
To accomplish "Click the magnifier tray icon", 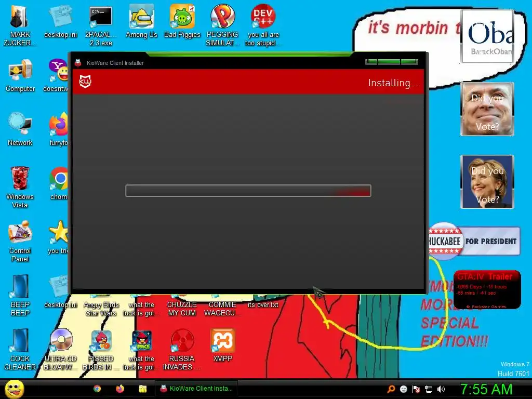I will 391,389.
